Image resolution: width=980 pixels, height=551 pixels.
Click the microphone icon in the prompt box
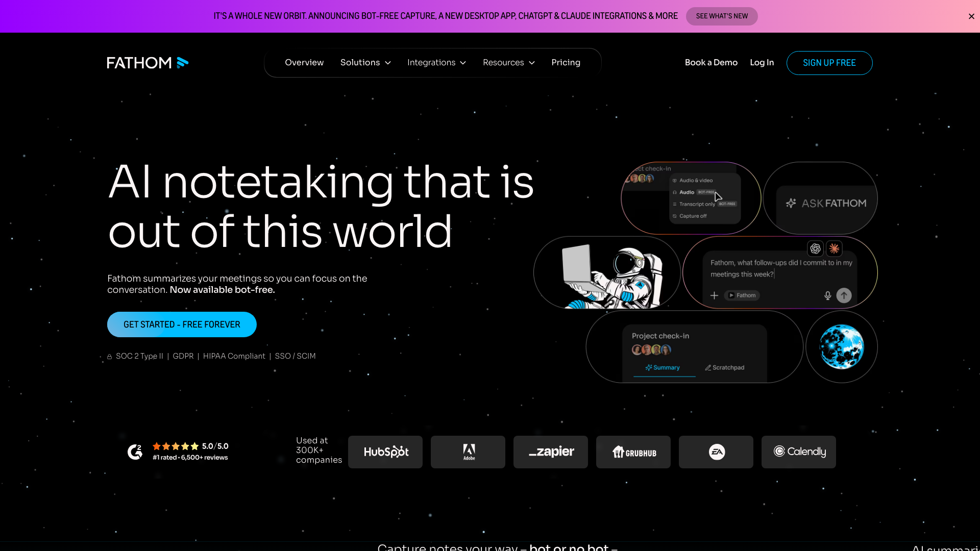pyautogui.click(x=827, y=295)
